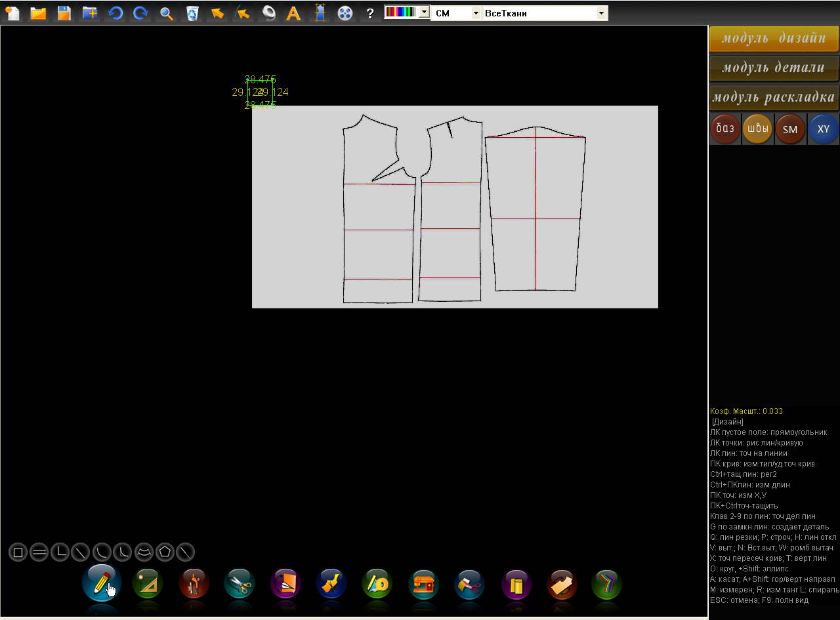Click the undo arrow in toolbar
Viewport: 840px width, 620px height.
[115, 13]
